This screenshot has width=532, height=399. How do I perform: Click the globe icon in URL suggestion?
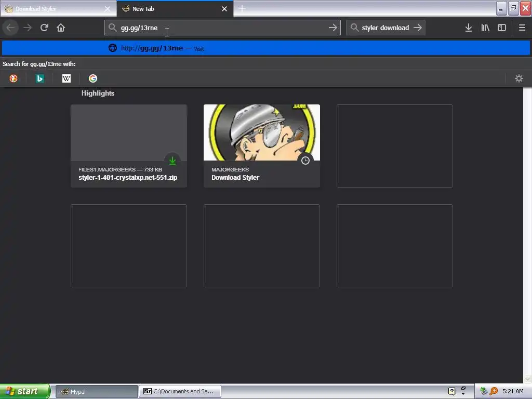pyautogui.click(x=113, y=48)
